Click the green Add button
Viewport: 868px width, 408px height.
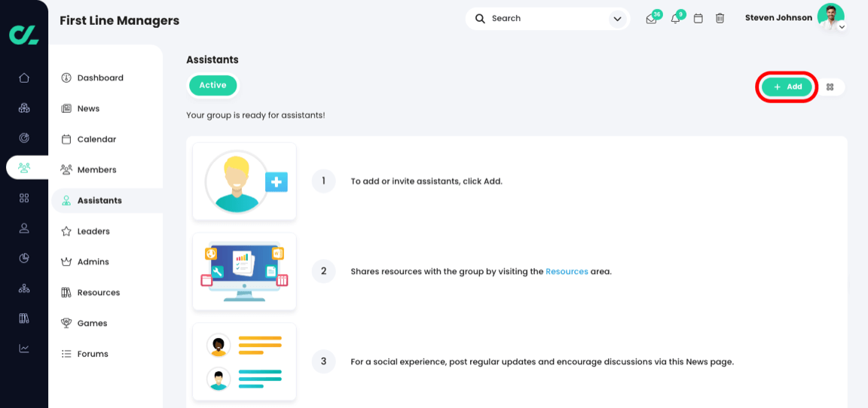coord(787,87)
